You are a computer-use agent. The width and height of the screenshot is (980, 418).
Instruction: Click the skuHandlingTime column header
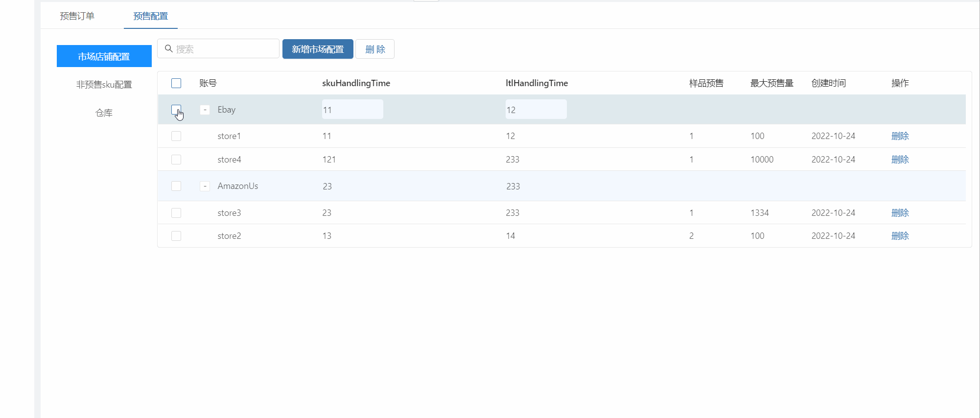pyautogui.click(x=356, y=83)
